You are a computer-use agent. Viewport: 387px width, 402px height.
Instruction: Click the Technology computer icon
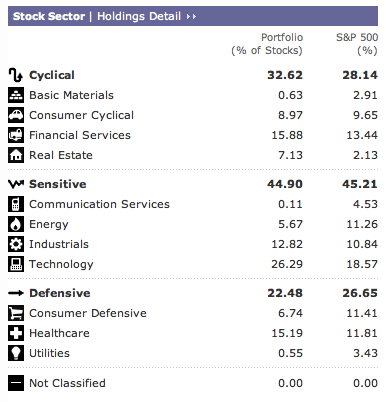point(16,264)
